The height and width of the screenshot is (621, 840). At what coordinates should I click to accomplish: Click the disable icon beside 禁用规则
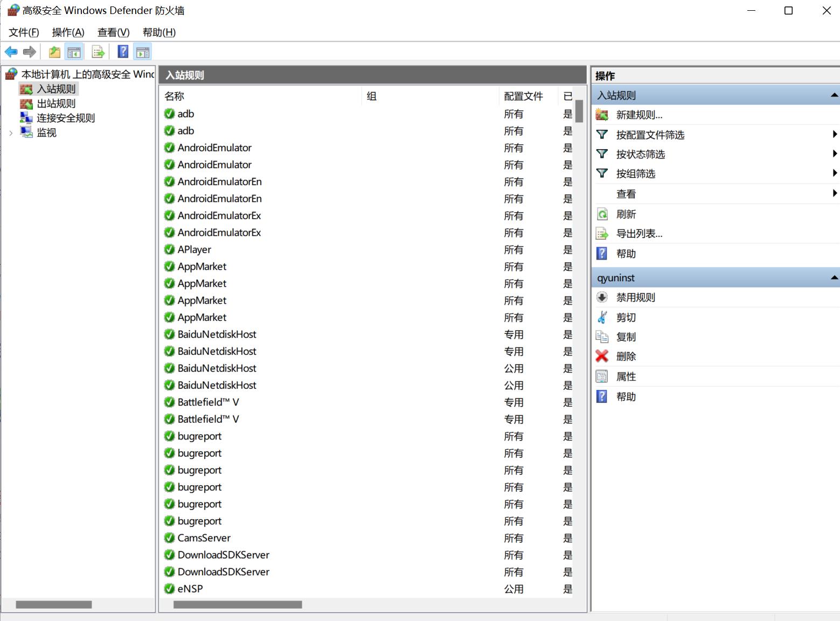tap(602, 297)
